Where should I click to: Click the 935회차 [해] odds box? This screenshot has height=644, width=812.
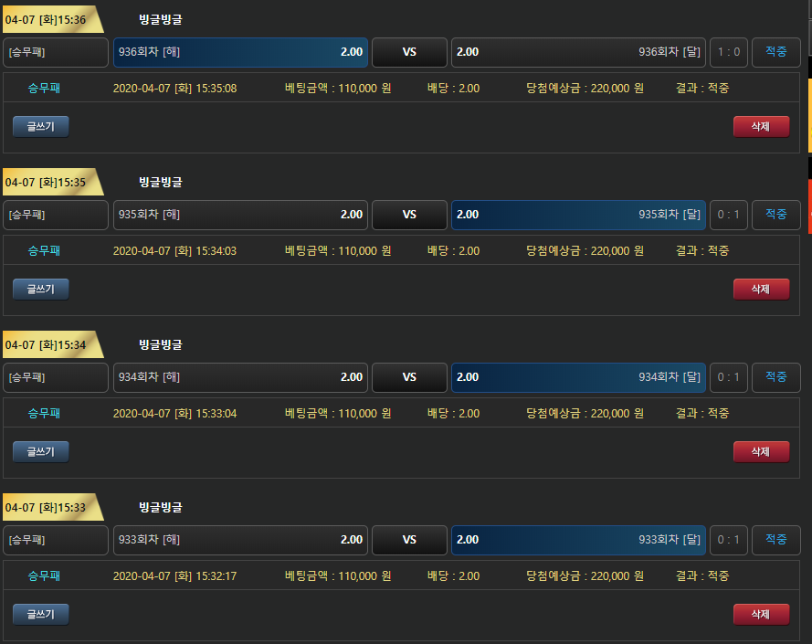pyautogui.click(x=240, y=215)
